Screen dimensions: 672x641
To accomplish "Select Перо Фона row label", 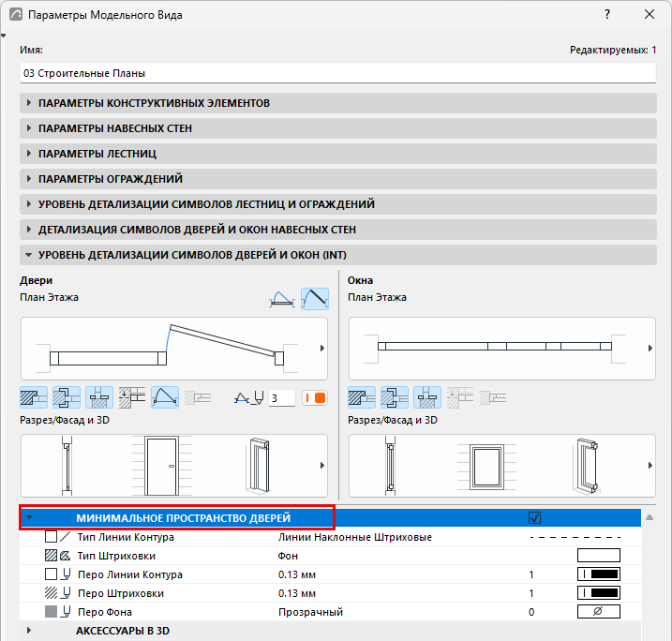I will click(x=105, y=612).
